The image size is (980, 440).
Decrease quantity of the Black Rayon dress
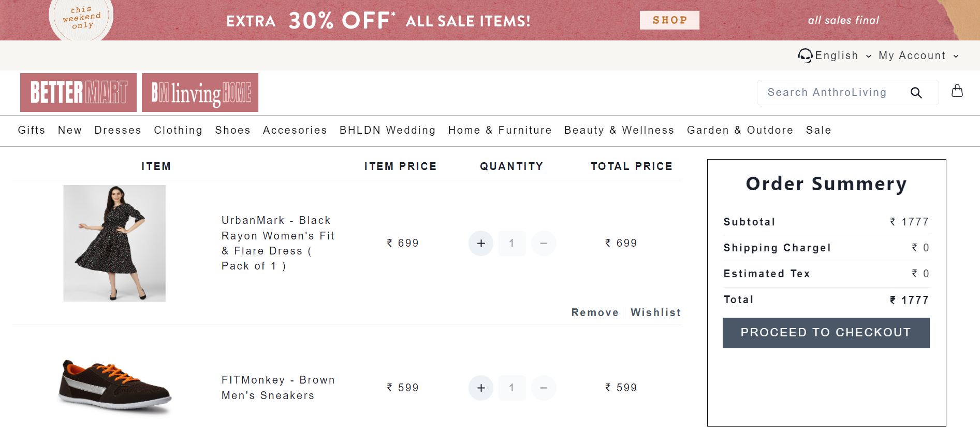coord(544,243)
